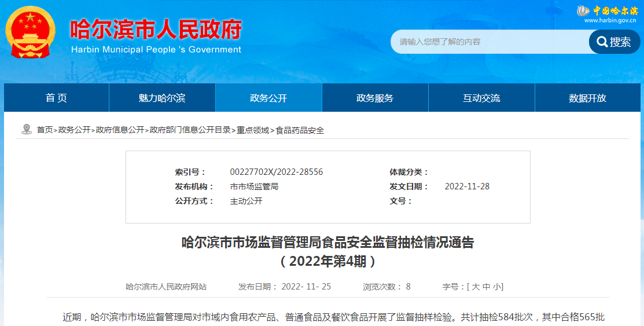Click 政府信息公开 breadcrumb link
This screenshot has width=644, height=326.
[x=120, y=130]
